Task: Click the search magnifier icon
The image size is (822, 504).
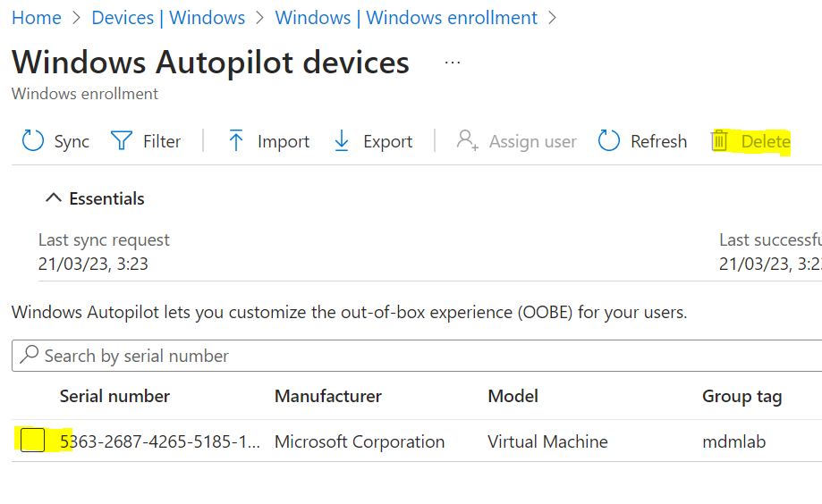Action: coord(30,355)
